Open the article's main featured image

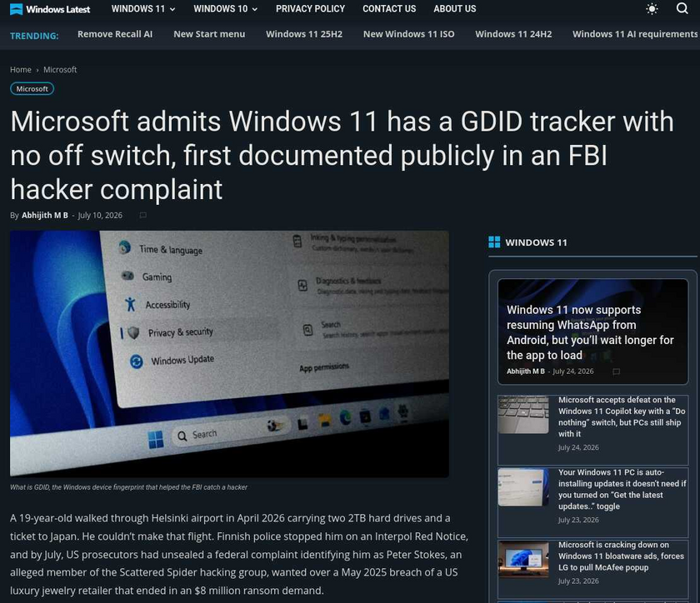point(229,354)
